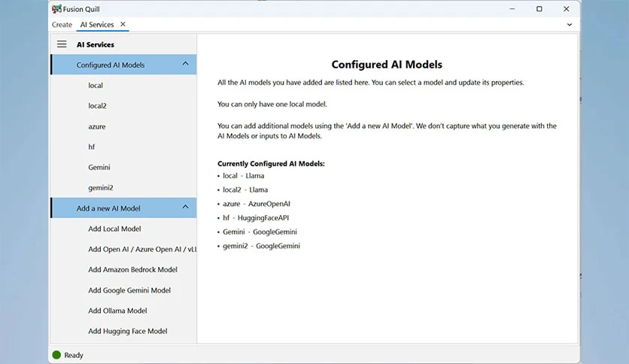The height and width of the screenshot is (364, 629).
Task: Click Add Hugging Face Model
Action: point(123,331)
